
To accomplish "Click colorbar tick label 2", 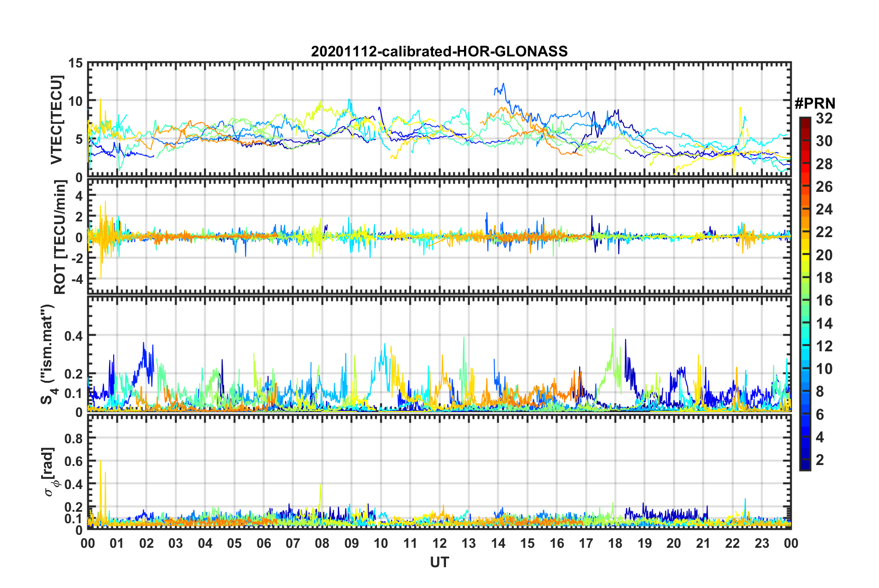I will (x=820, y=460).
